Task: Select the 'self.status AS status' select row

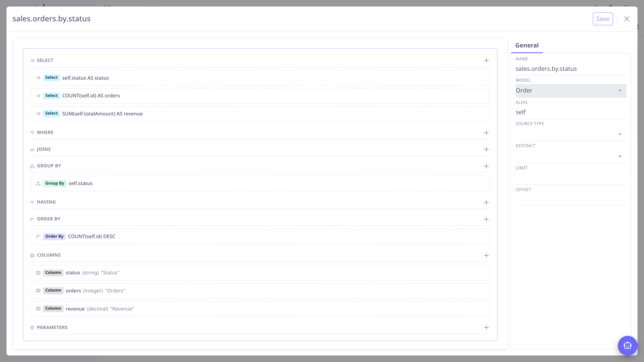Action: tap(260, 78)
